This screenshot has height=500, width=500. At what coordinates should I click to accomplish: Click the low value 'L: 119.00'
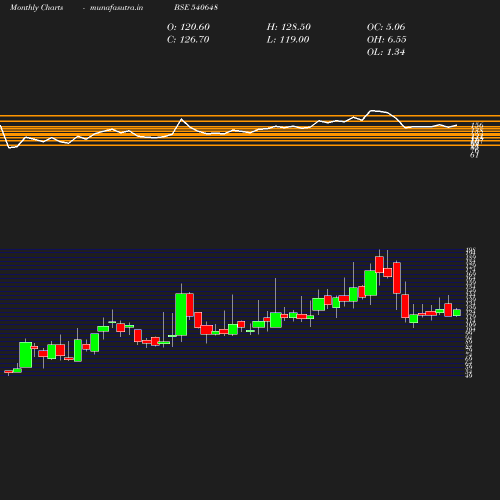pos(288,40)
